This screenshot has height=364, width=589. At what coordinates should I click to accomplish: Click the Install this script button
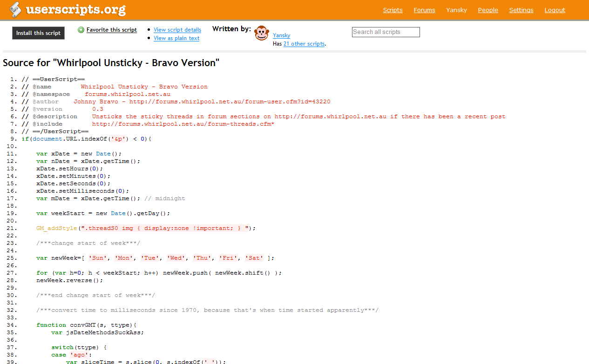[x=38, y=33]
